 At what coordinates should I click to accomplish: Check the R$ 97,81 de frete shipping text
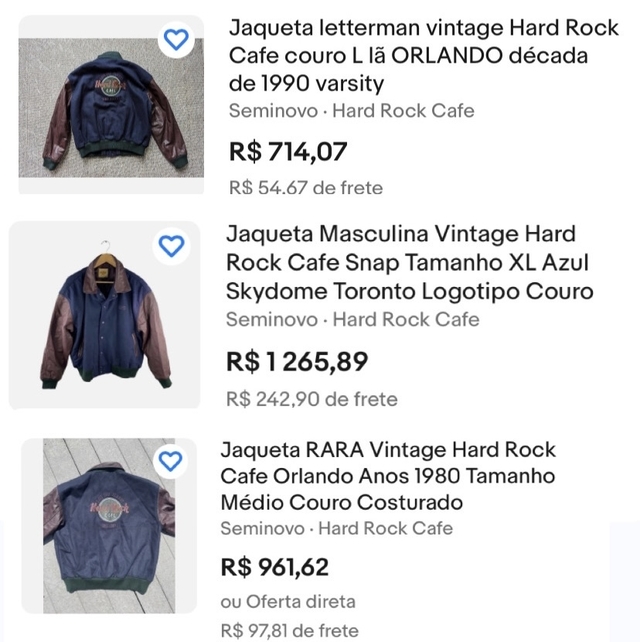pyautogui.click(x=289, y=631)
